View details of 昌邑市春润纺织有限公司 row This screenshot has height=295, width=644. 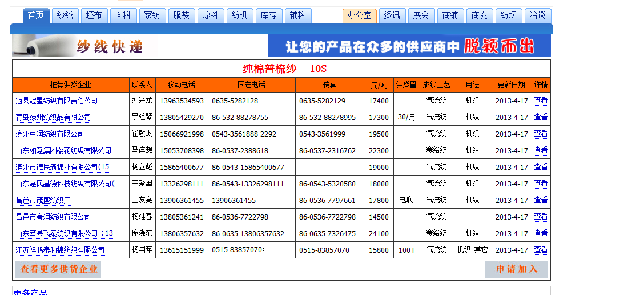pos(541,217)
